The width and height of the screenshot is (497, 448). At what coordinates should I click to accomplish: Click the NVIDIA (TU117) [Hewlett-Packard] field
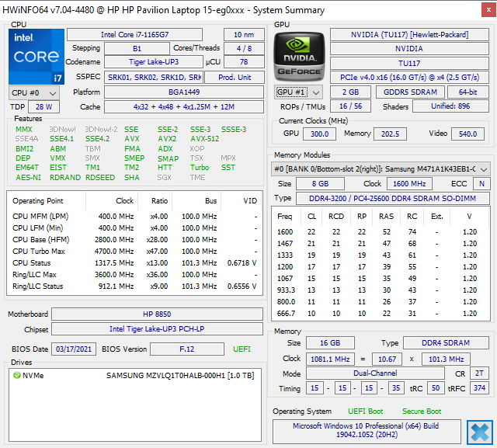tap(409, 34)
